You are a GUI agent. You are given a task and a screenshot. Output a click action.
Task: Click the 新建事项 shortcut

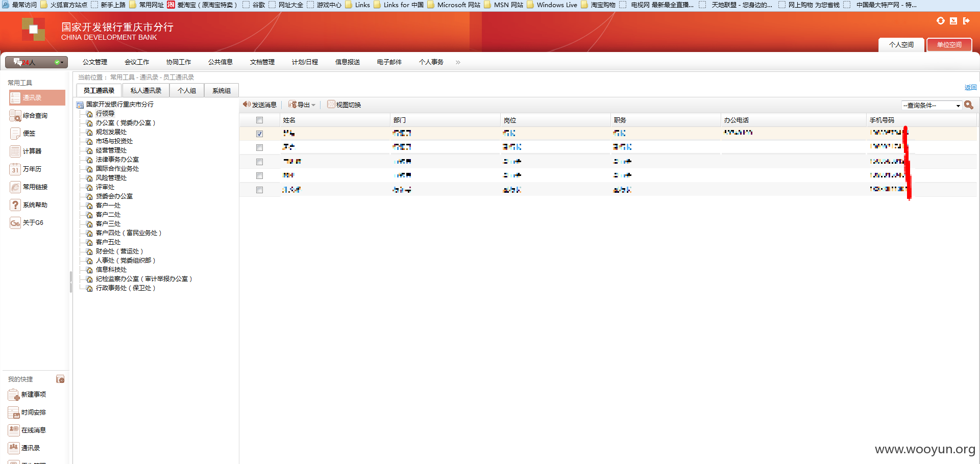28,395
